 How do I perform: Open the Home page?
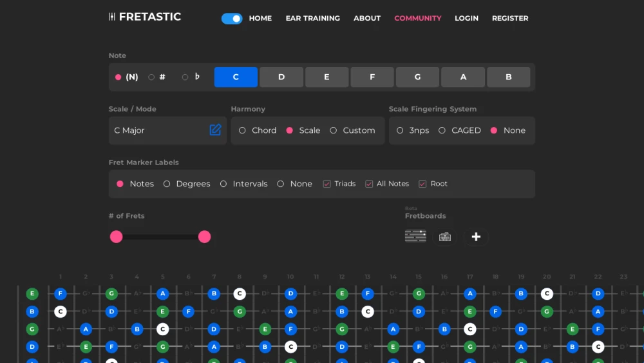[260, 18]
